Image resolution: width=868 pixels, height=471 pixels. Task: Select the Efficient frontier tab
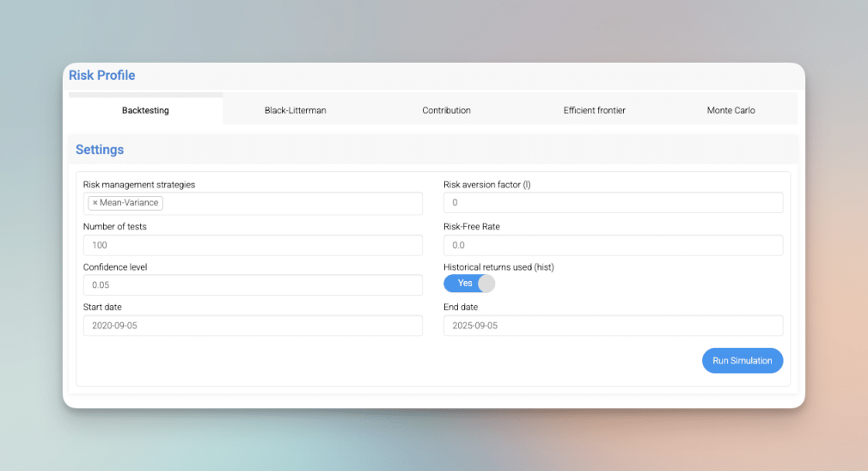594,110
